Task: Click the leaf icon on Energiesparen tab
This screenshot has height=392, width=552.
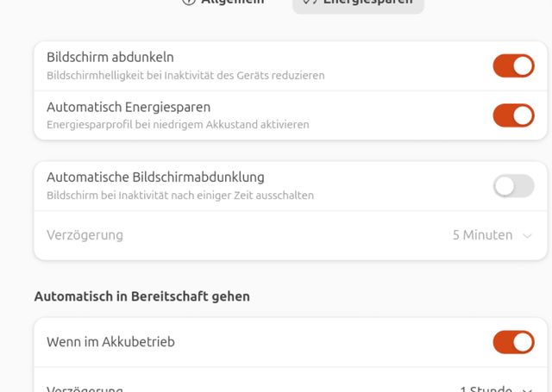Action: click(310, 3)
